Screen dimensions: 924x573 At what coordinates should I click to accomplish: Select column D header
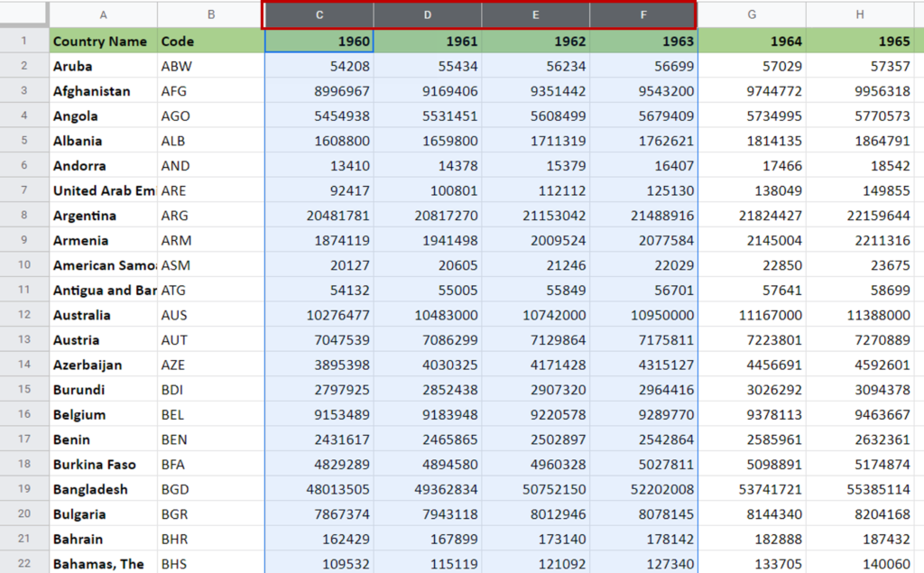(427, 14)
